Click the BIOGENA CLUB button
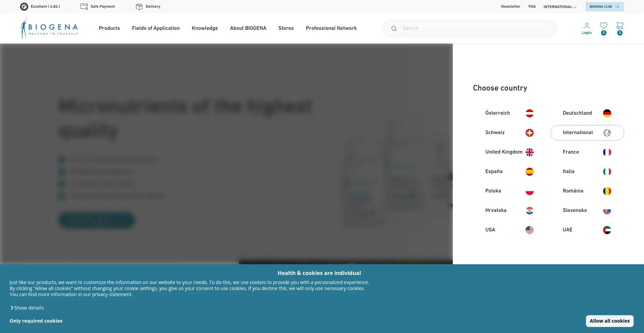This screenshot has width=644, height=333. point(604,7)
